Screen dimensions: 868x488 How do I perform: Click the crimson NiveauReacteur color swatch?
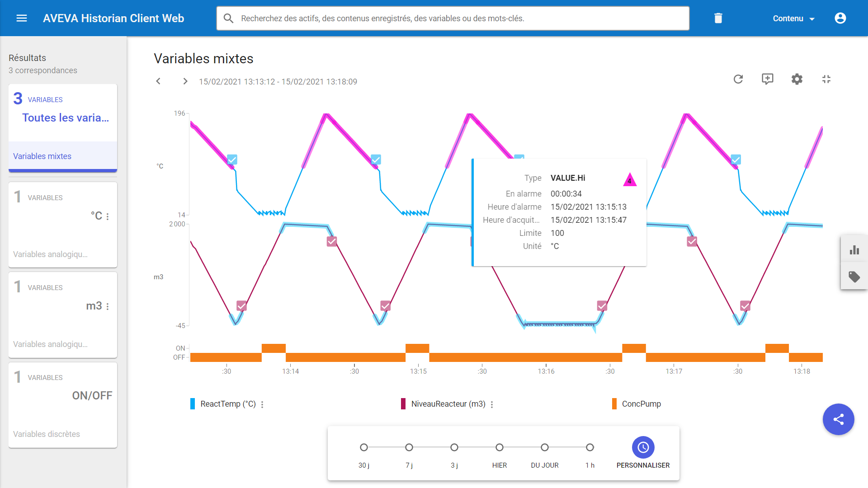pyautogui.click(x=403, y=404)
